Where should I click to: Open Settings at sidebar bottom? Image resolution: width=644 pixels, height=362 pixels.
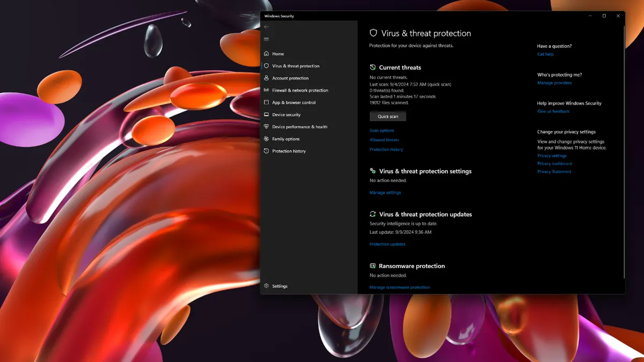click(280, 286)
